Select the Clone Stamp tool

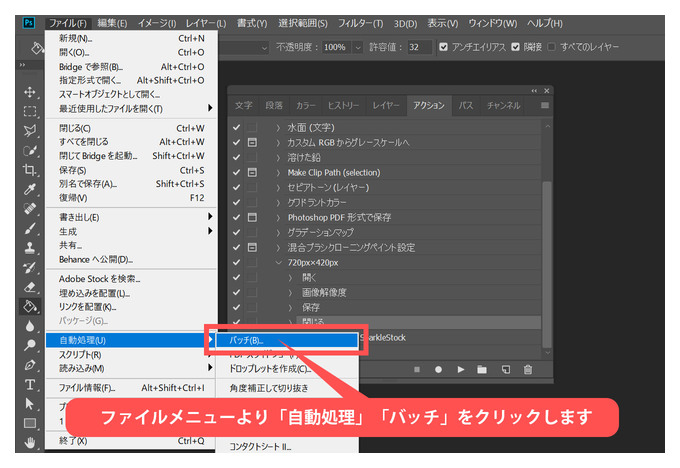coord(29,248)
